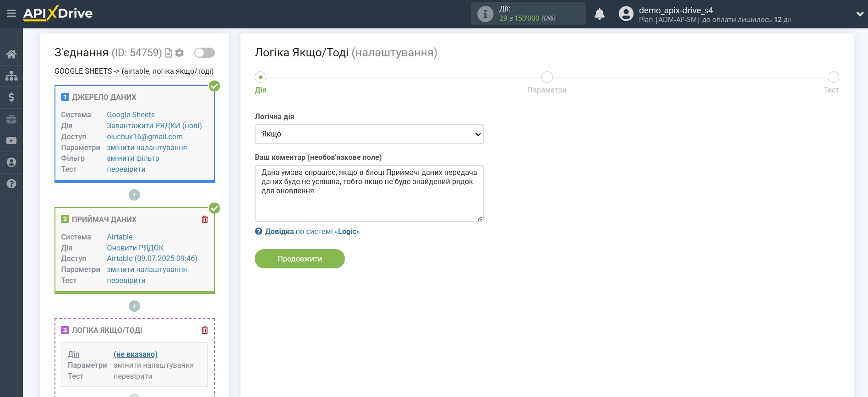Open the user profile icon in sidebar
Image resolution: width=868 pixels, height=397 pixels.
point(11,162)
